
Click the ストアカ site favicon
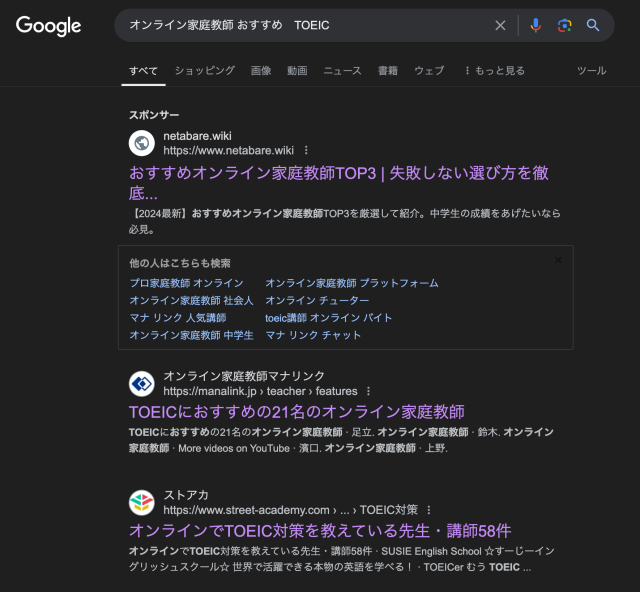142,503
